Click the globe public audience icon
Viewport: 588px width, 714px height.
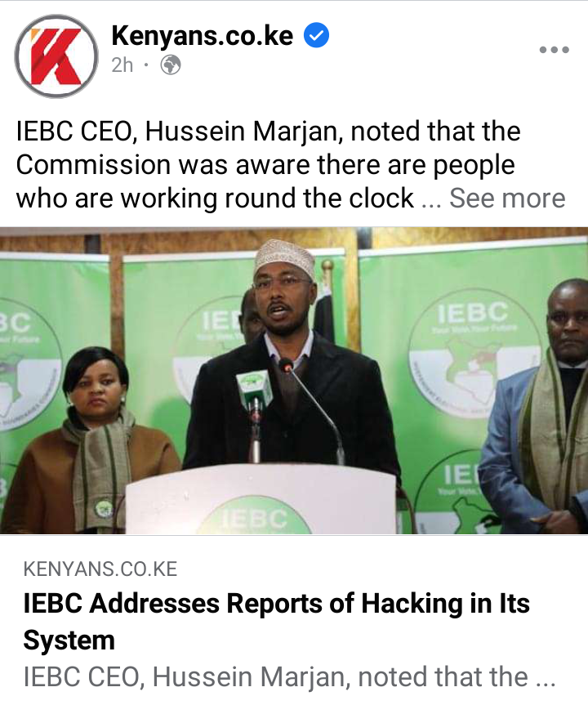click(171, 65)
